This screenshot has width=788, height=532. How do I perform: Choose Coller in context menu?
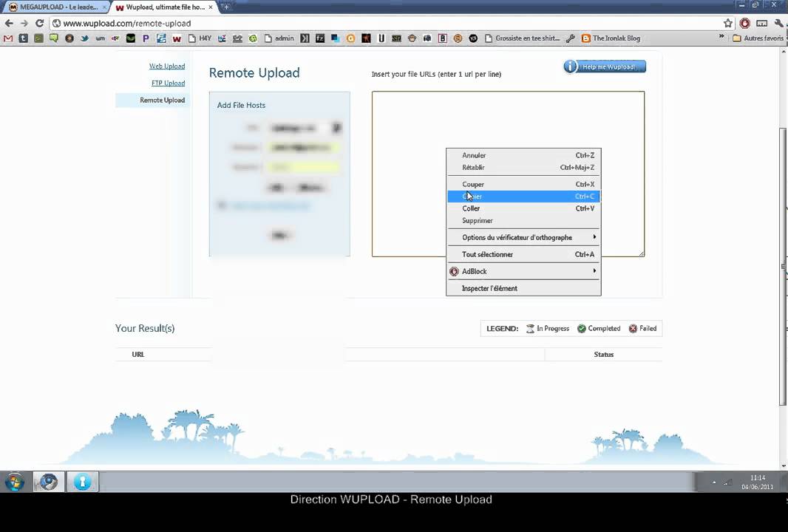[x=523, y=208]
